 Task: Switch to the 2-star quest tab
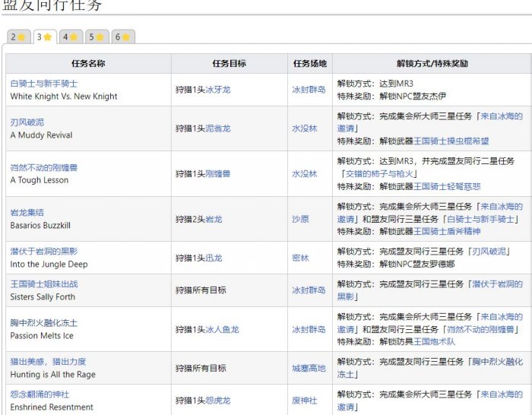18,36
